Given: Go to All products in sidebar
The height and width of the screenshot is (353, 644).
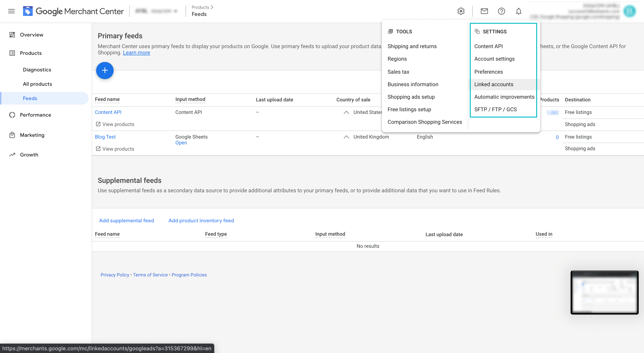Looking at the screenshot, I should [38, 84].
